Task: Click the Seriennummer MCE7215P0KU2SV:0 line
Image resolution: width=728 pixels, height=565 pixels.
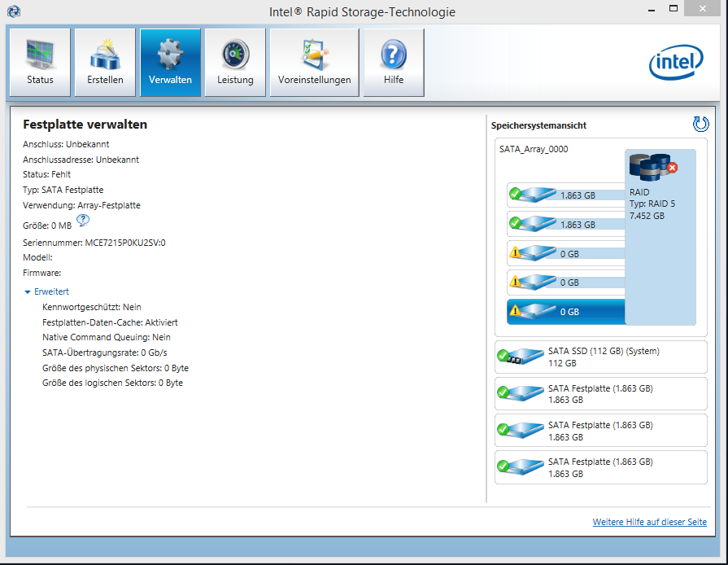Action: pyautogui.click(x=94, y=243)
